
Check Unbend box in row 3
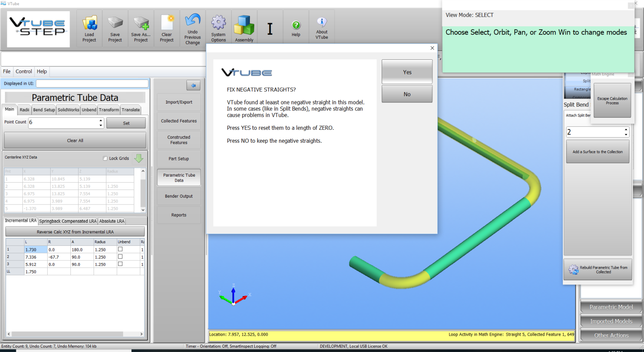pos(120,264)
